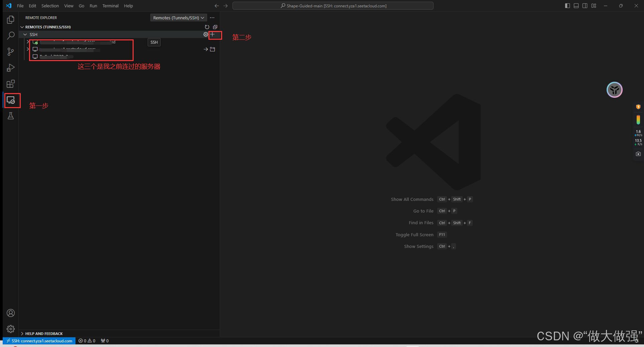Toggle Secondary Side Bar visibility
The image size is (644, 347).
(x=585, y=6)
